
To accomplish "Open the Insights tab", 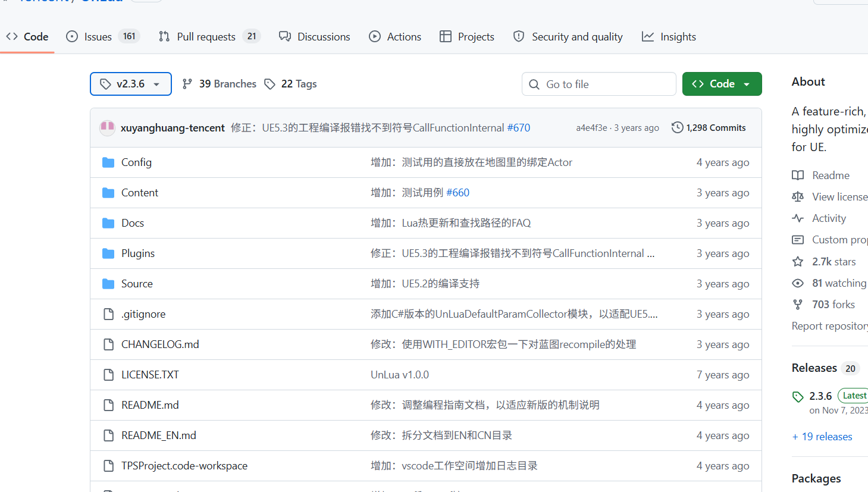I will tap(669, 36).
